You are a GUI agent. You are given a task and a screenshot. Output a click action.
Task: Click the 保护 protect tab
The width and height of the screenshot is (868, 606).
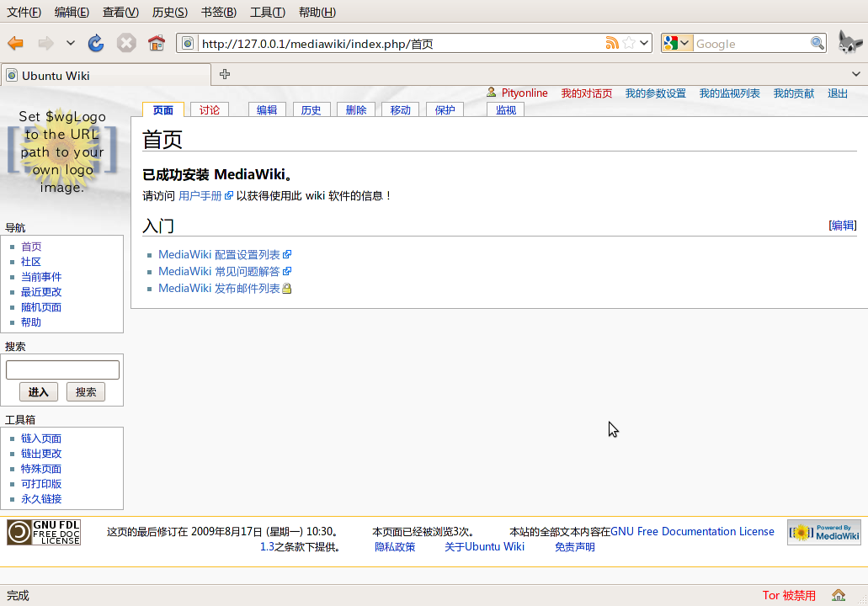[x=445, y=109]
